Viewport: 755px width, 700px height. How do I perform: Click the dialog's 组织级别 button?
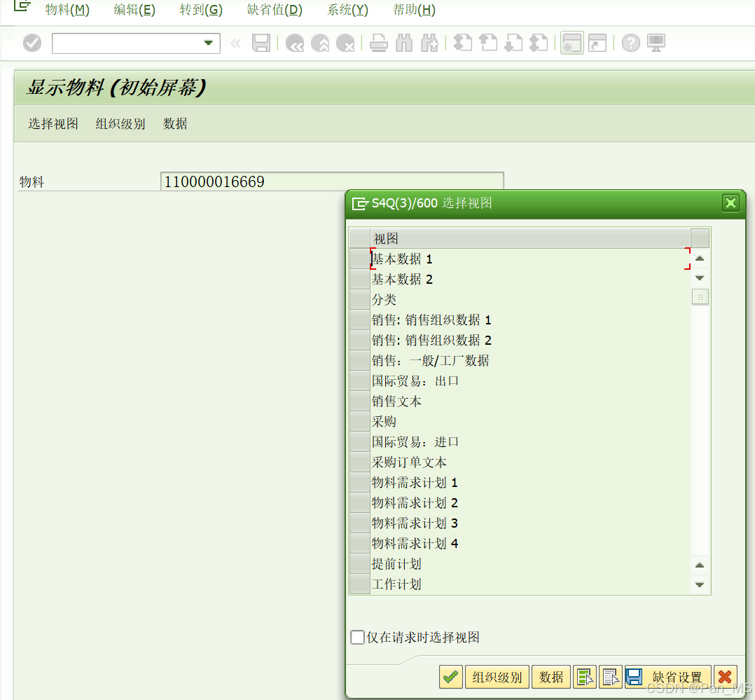(x=497, y=677)
